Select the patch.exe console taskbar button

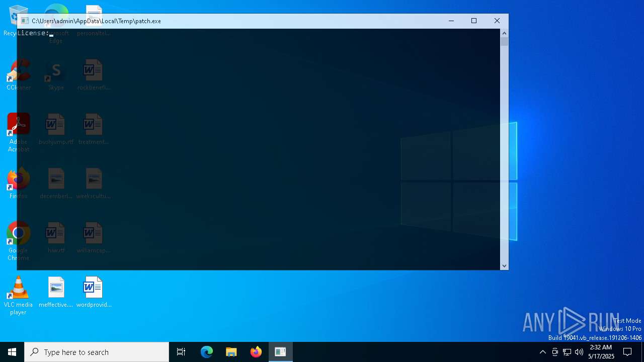(280, 352)
